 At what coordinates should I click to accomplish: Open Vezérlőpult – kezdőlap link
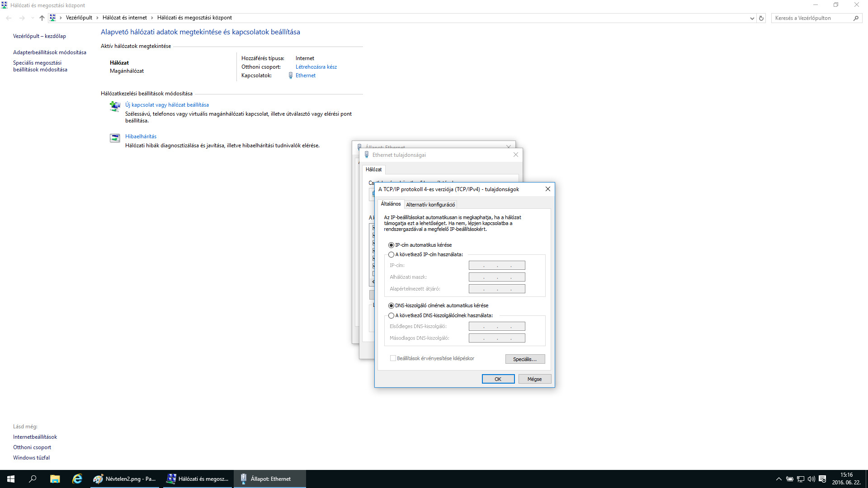(x=39, y=36)
